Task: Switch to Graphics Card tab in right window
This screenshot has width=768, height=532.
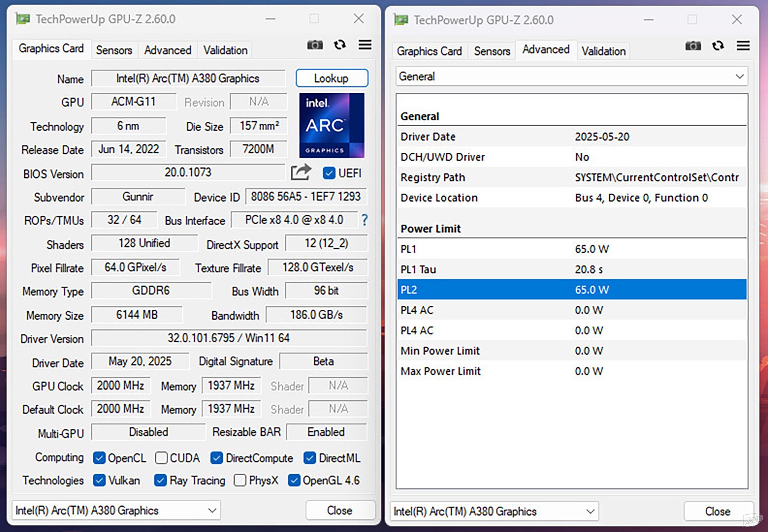Action: pos(429,51)
